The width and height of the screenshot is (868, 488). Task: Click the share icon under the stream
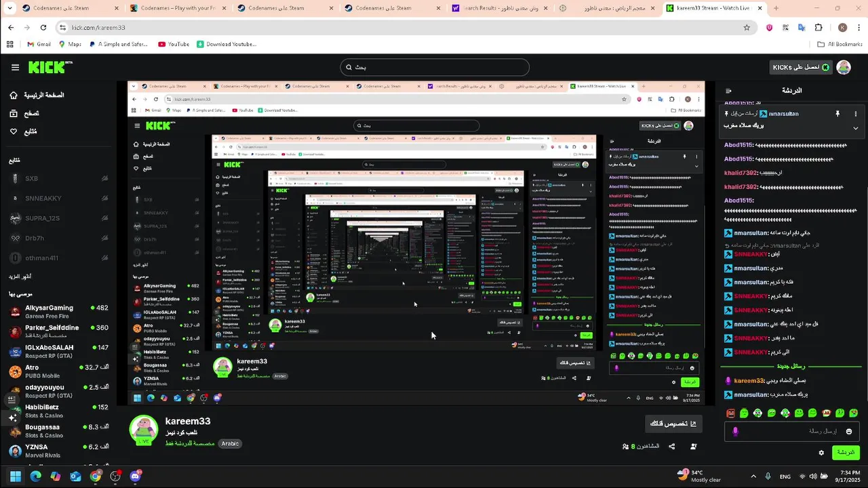(x=671, y=447)
